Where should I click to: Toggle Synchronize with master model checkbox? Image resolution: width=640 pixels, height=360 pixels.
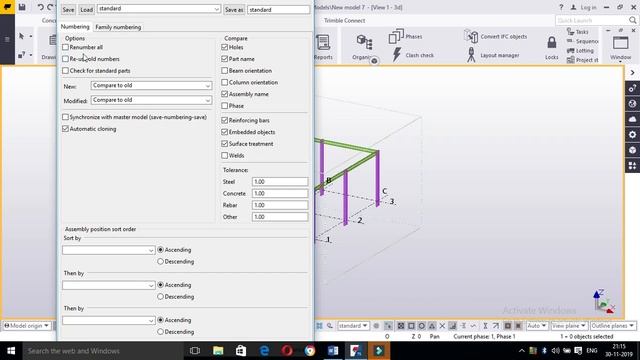click(x=65, y=117)
